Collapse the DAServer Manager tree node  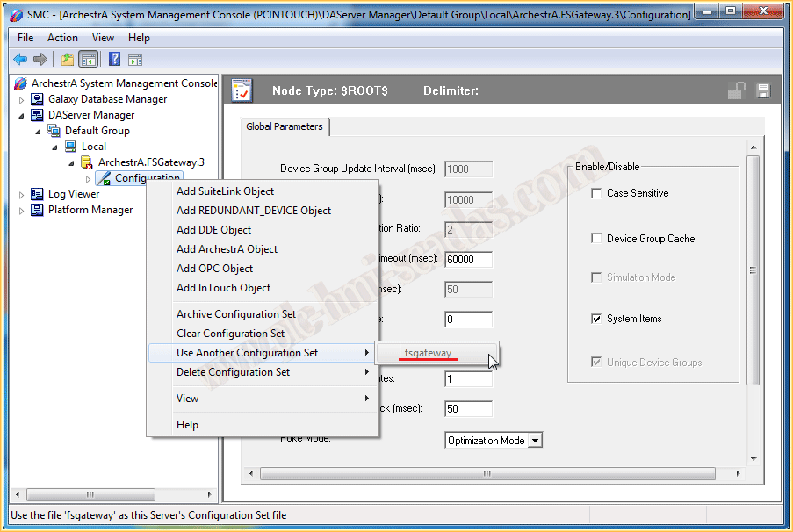point(22,115)
